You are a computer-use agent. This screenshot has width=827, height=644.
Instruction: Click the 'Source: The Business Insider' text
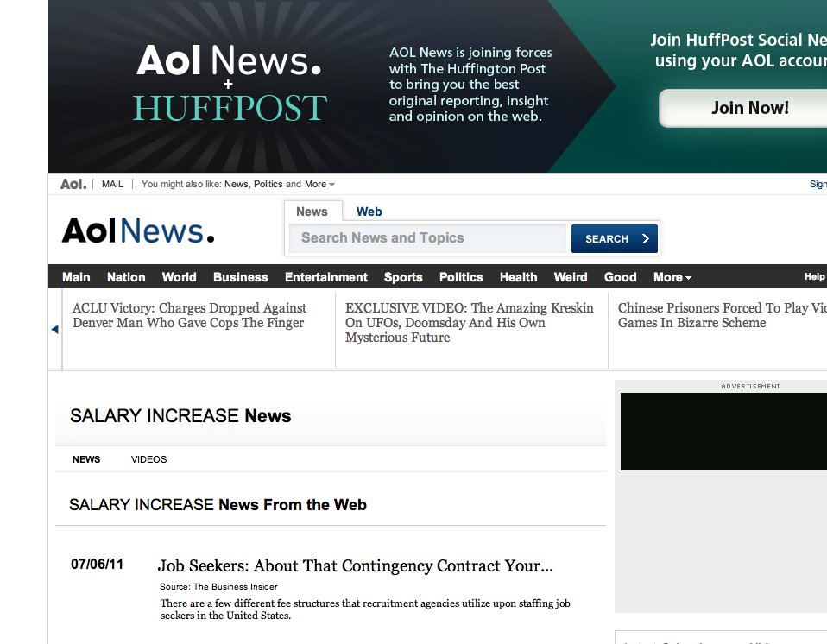point(218,586)
